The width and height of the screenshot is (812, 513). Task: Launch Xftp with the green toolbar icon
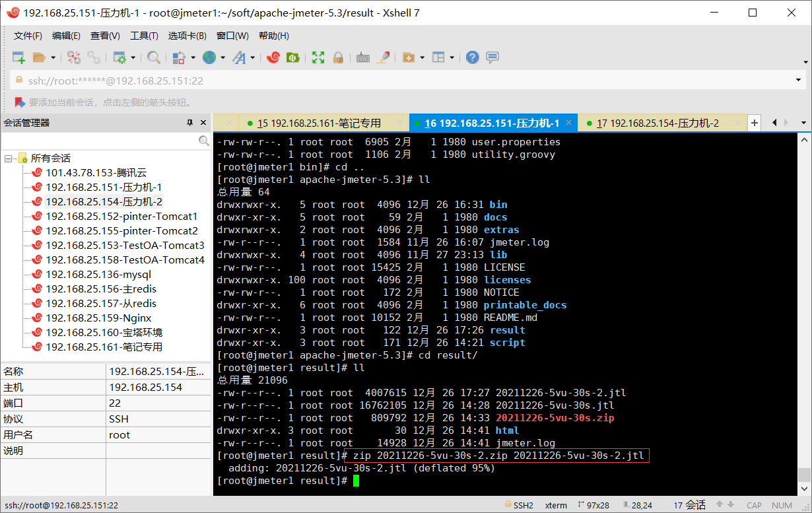[293, 58]
